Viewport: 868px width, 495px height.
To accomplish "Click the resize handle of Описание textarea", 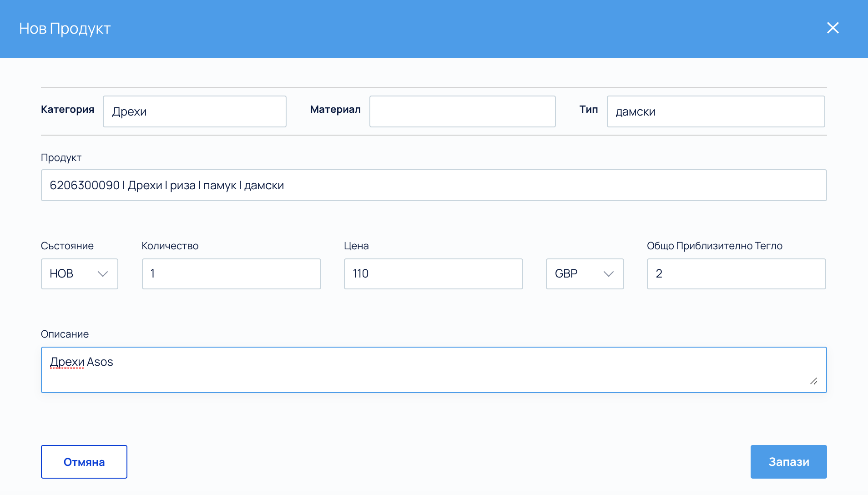I will pyautogui.click(x=813, y=381).
